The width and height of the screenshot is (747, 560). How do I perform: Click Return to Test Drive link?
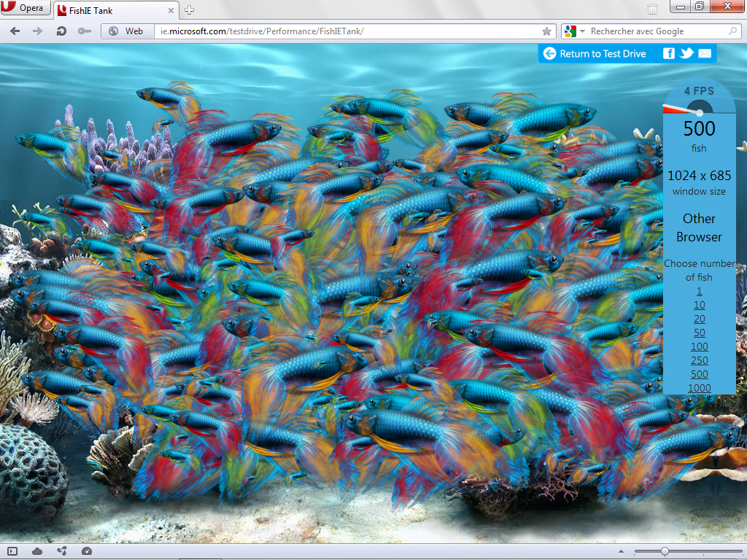click(x=603, y=54)
